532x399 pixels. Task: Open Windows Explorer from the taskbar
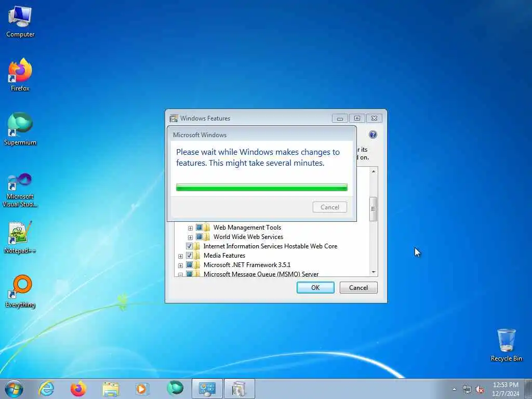(x=111, y=389)
